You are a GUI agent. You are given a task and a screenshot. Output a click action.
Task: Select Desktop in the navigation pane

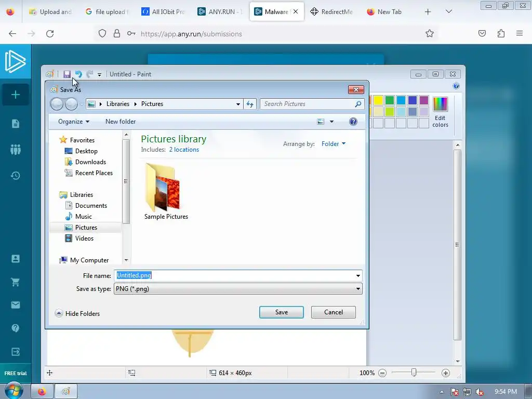86,151
